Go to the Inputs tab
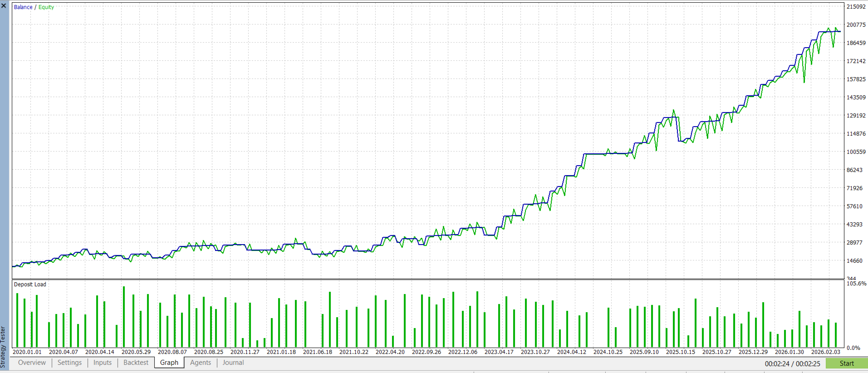The height and width of the screenshot is (373, 868). tap(103, 363)
